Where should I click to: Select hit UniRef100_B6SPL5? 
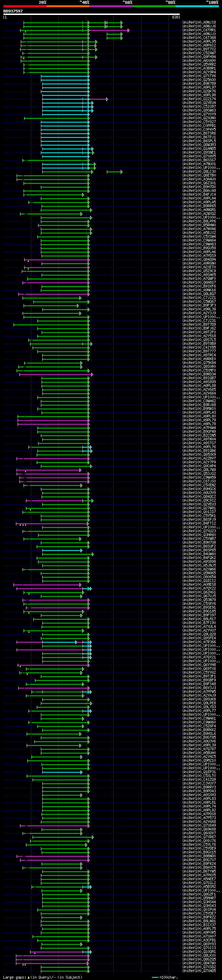199,141
